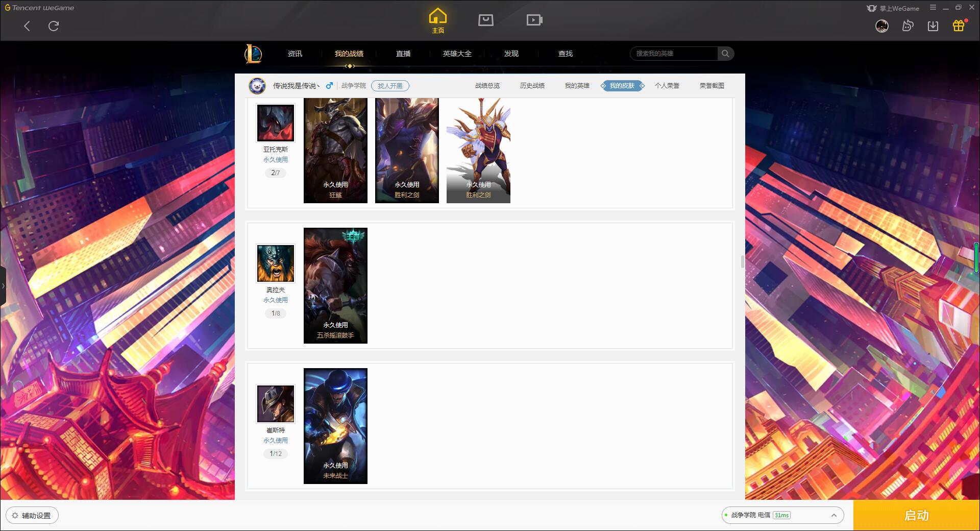Click the Tencent WeGame logo
This screenshot has height=531, width=980.
(40, 8)
